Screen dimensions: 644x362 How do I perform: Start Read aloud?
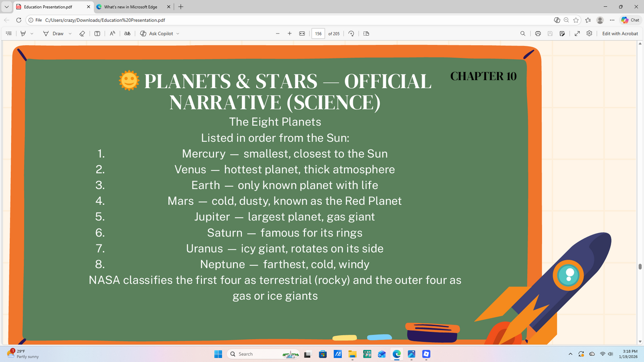pos(112,33)
